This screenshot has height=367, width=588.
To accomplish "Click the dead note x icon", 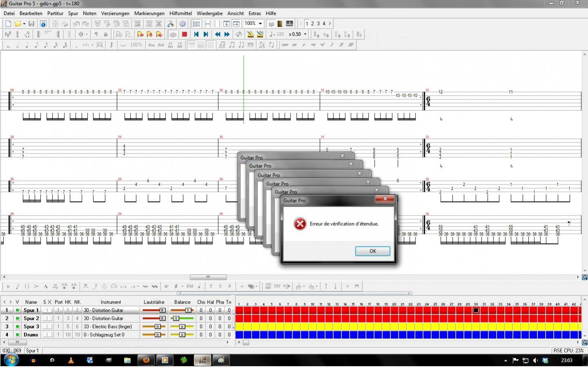I will click(8, 286).
